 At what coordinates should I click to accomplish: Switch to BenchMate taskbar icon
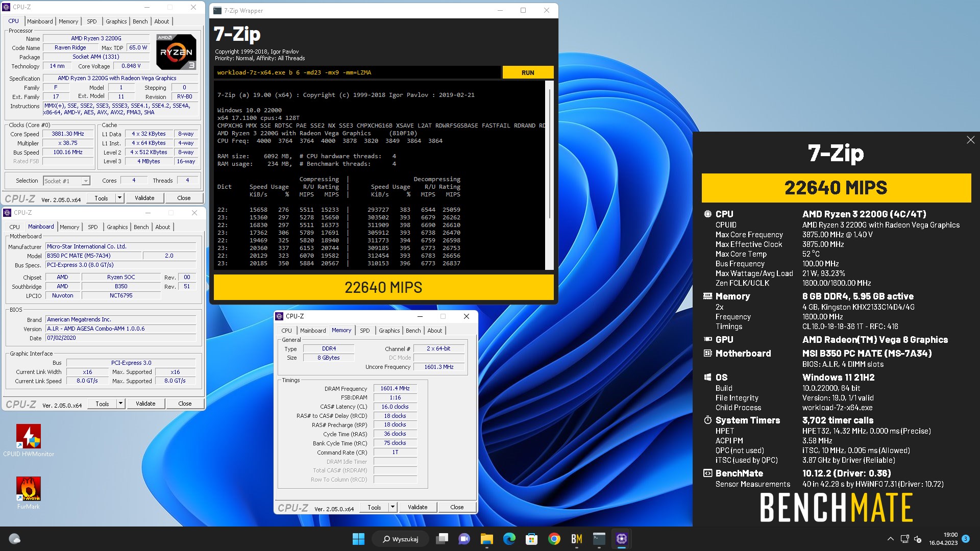click(577, 539)
